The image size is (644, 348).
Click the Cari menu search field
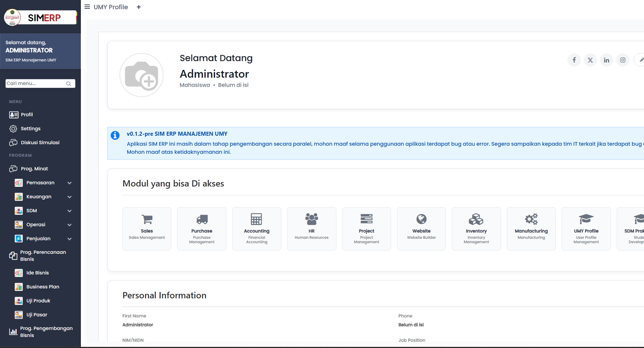click(x=35, y=83)
